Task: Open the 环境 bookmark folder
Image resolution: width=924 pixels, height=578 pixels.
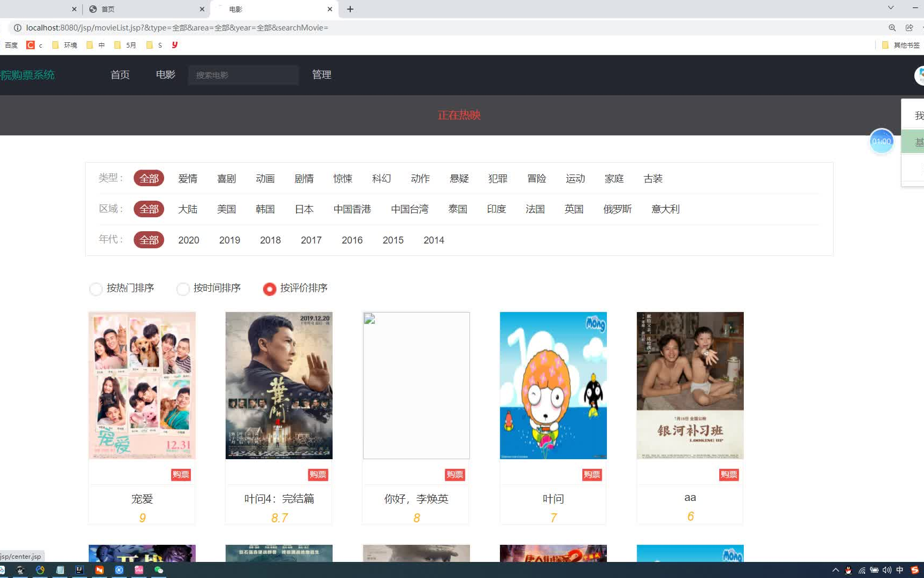Action: click(65, 45)
